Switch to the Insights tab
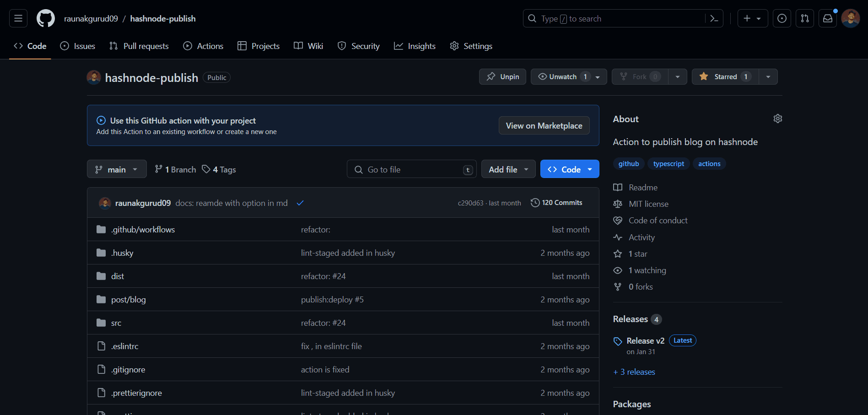The height and width of the screenshot is (415, 868). point(415,46)
